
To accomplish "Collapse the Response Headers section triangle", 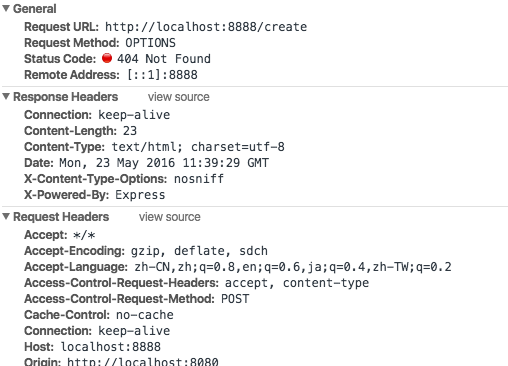I will pyautogui.click(x=6, y=96).
